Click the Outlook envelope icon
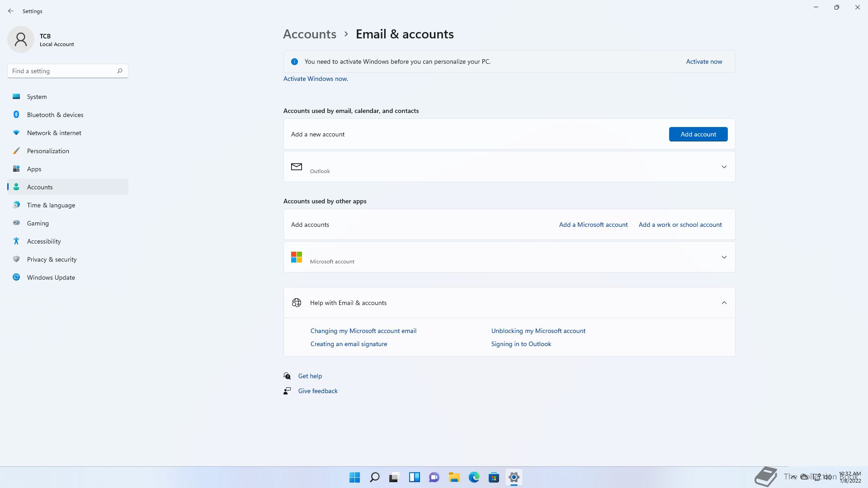The height and width of the screenshot is (488, 868). [297, 167]
